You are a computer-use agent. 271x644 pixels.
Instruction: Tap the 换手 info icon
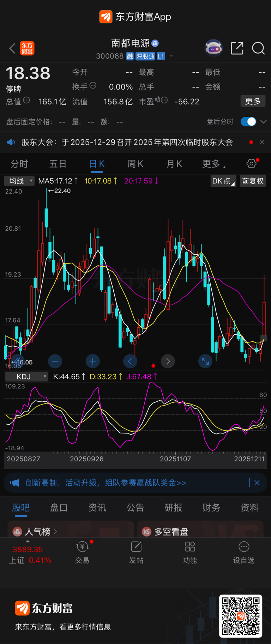tap(93, 85)
